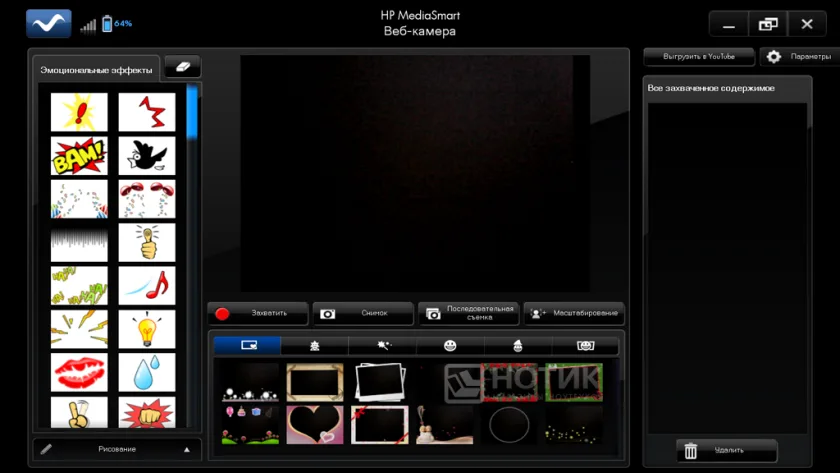Choose the white frame with red ribbon
The height and width of the screenshot is (473, 840).
[x=380, y=425]
